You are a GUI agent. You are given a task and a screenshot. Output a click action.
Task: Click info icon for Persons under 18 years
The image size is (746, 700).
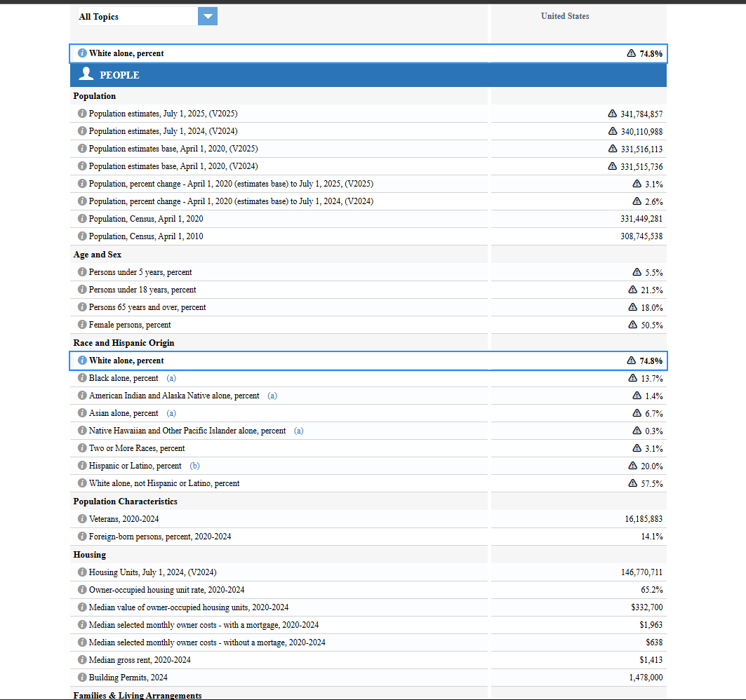82,290
